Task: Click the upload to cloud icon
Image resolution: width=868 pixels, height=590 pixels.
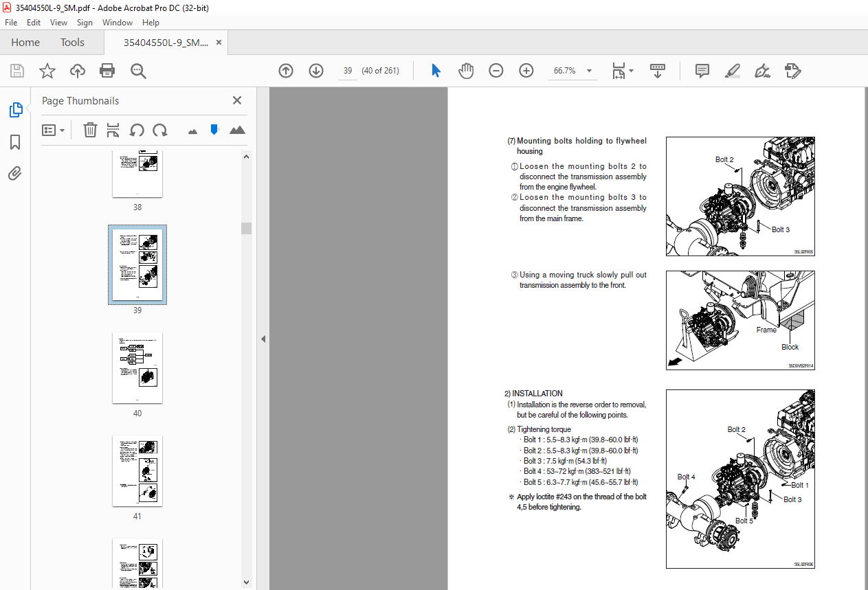Action: click(78, 71)
